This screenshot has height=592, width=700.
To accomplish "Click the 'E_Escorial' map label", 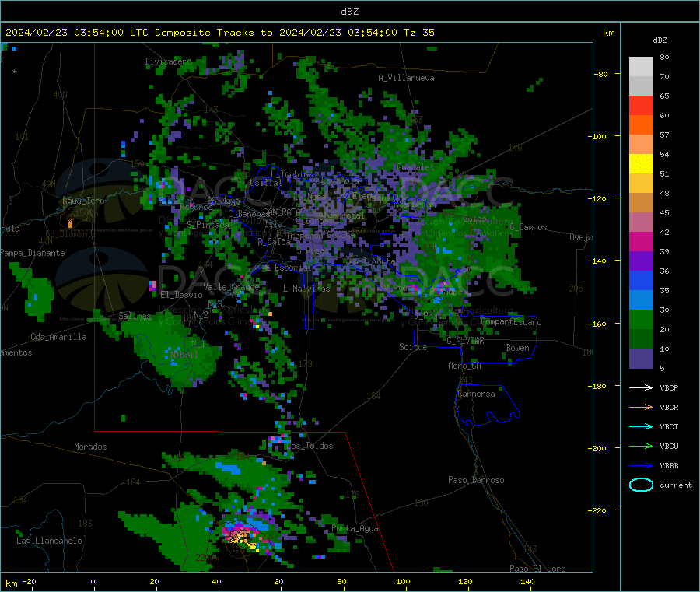I will tap(288, 268).
